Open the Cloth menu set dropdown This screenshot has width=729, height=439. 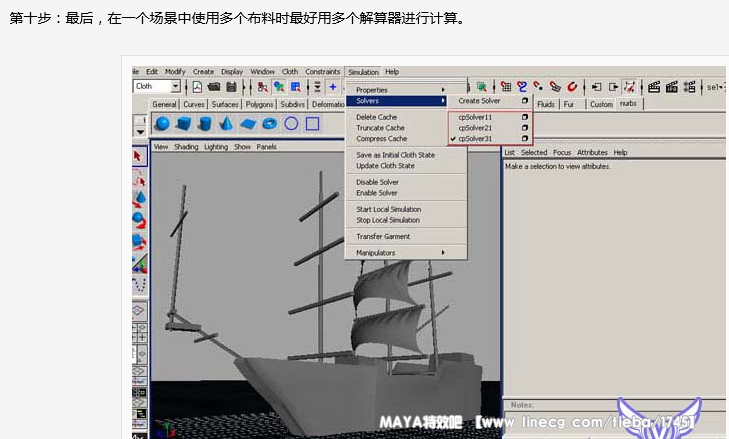(157, 87)
